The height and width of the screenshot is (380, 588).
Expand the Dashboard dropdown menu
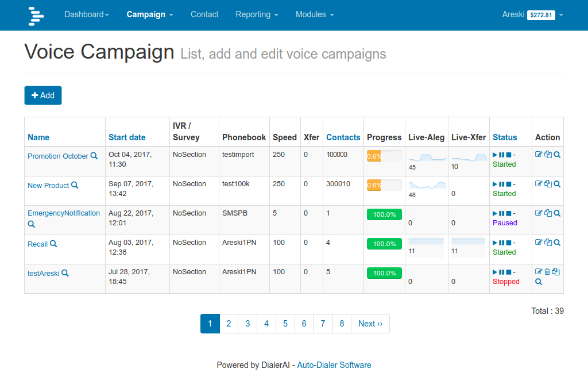point(86,14)
